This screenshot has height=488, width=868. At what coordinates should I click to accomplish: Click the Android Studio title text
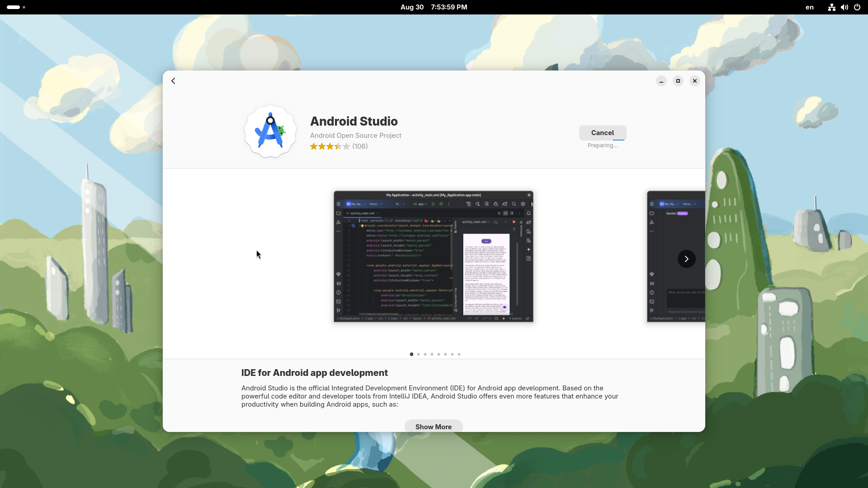point(354,121)
